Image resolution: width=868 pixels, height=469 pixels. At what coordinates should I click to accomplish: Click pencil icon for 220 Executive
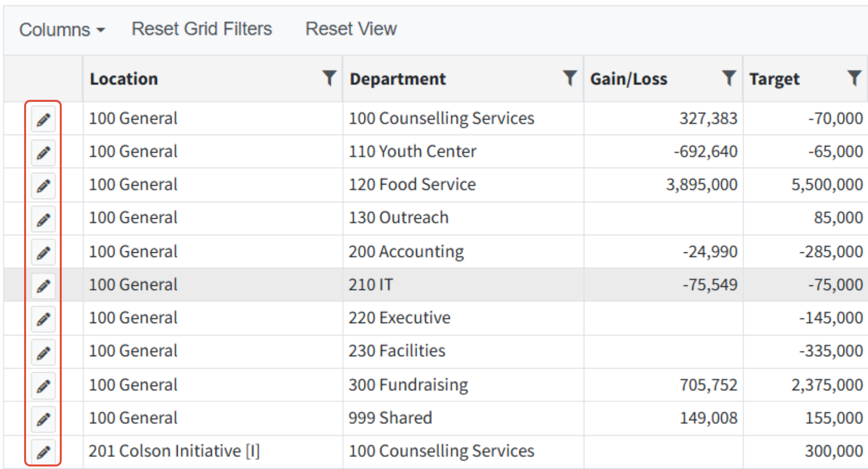coord(43,319)
